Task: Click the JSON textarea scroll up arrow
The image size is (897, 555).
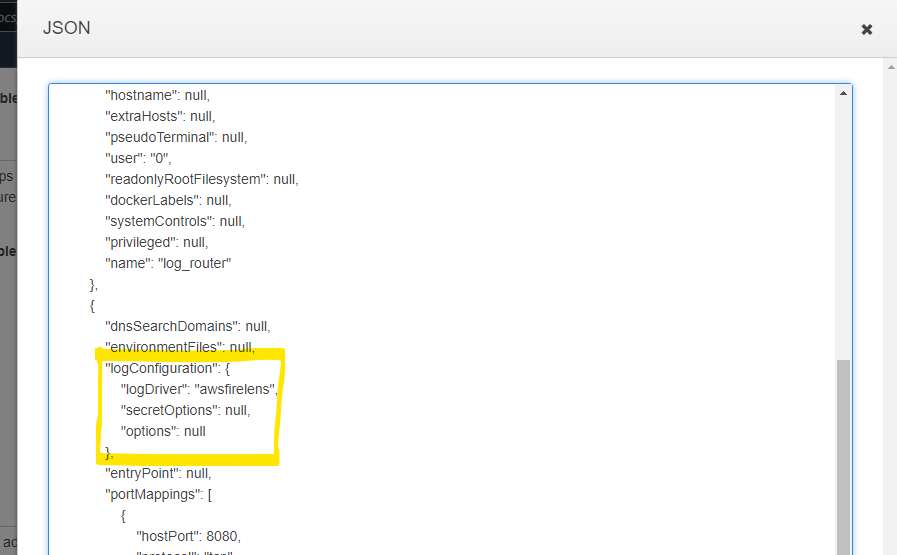Action: click(x=843, y=93)
